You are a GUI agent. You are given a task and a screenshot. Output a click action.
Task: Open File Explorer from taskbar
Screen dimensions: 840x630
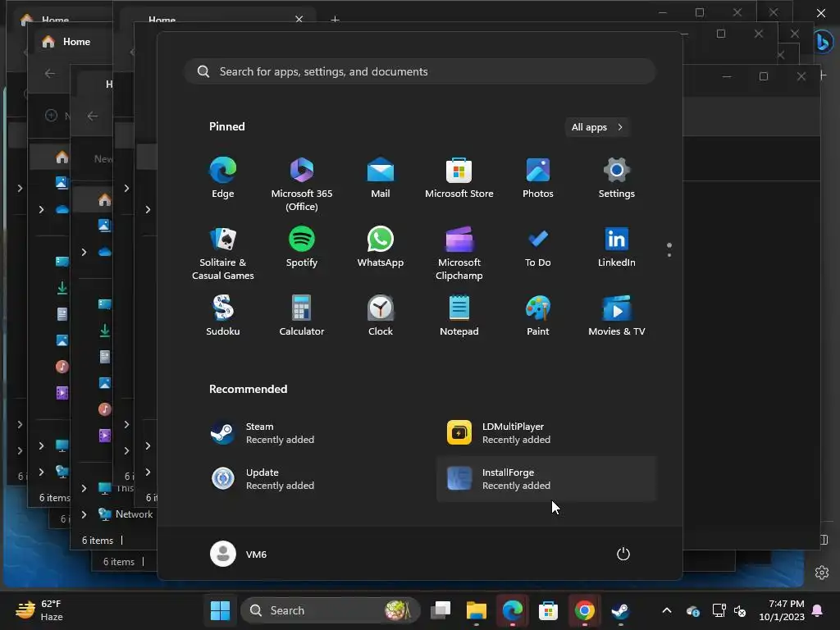[477, 610]
